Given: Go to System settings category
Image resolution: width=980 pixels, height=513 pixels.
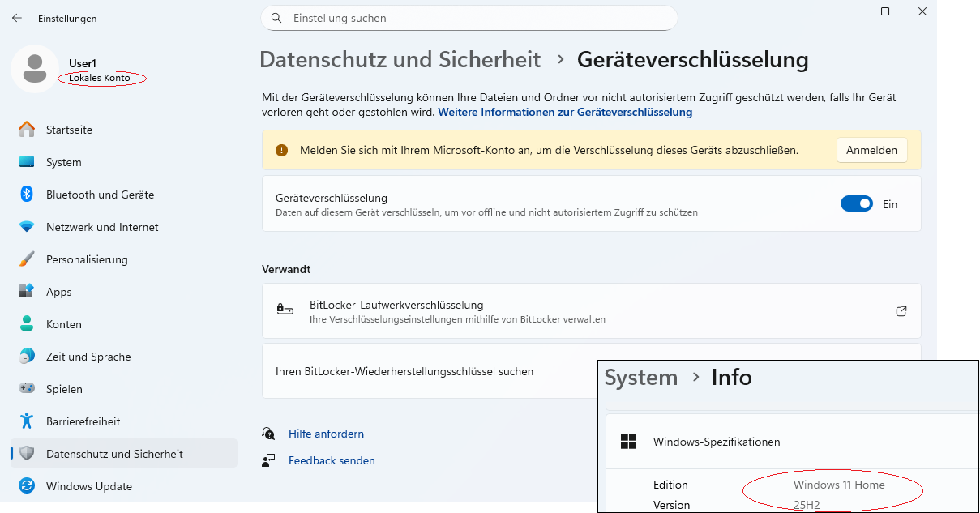Looking at the screenshot, I should [124, 162].
